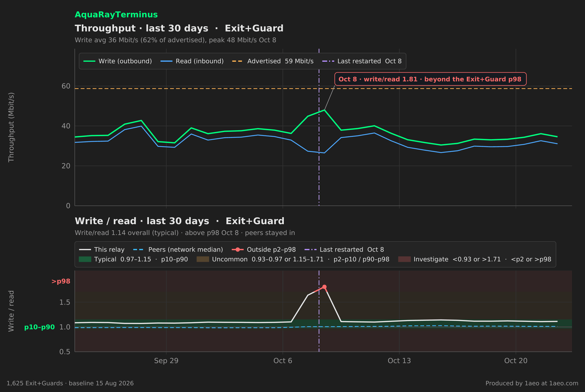The image size is (585, 392).
Task: Click the Throughput last 30 days title
Action: [179, 28]
